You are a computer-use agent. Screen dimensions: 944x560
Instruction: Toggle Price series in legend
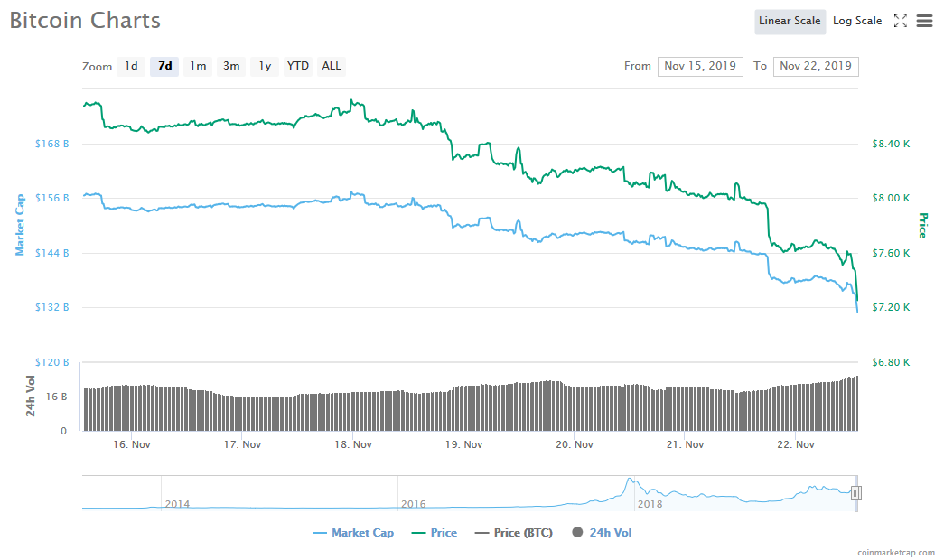coord(435,533)
